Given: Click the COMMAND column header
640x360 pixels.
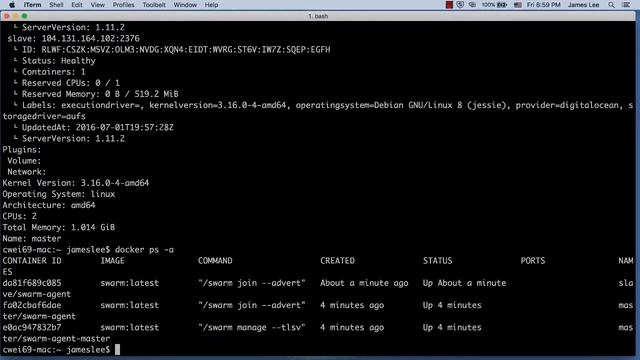Looking at the screenshot, I should [x=215, y=260].
